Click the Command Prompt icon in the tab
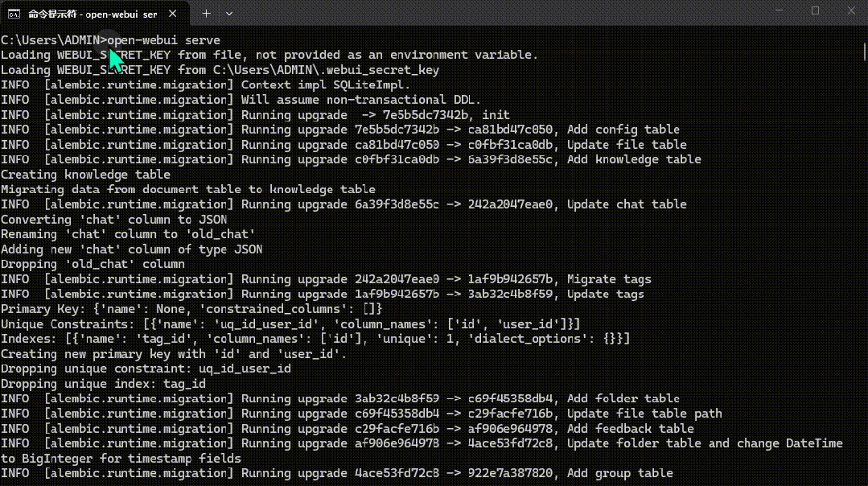 click(14, 14)
